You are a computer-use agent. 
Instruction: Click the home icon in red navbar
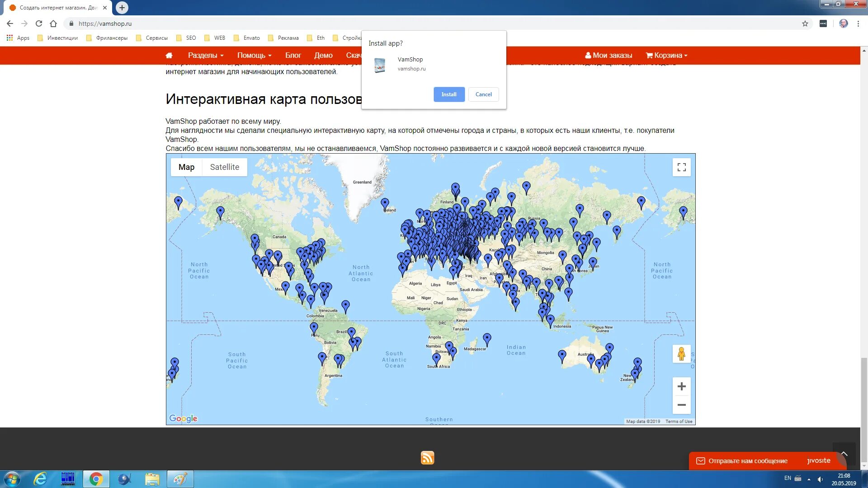coord(169,55)
